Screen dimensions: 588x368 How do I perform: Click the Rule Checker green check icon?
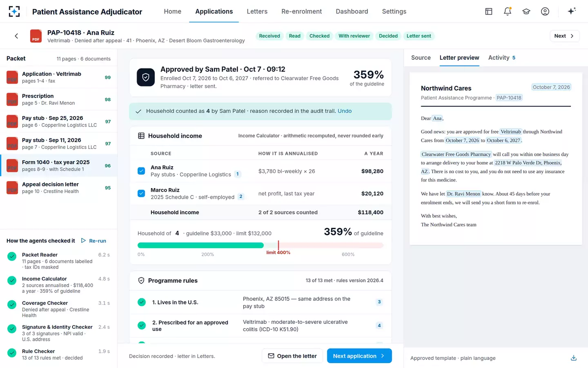pyautogui.click(x=12, y=353)
